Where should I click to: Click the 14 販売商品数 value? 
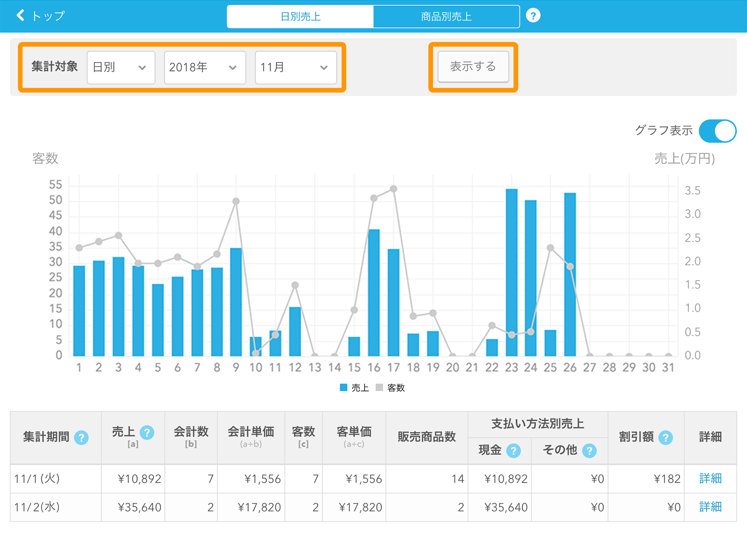[x=458, y=479]
